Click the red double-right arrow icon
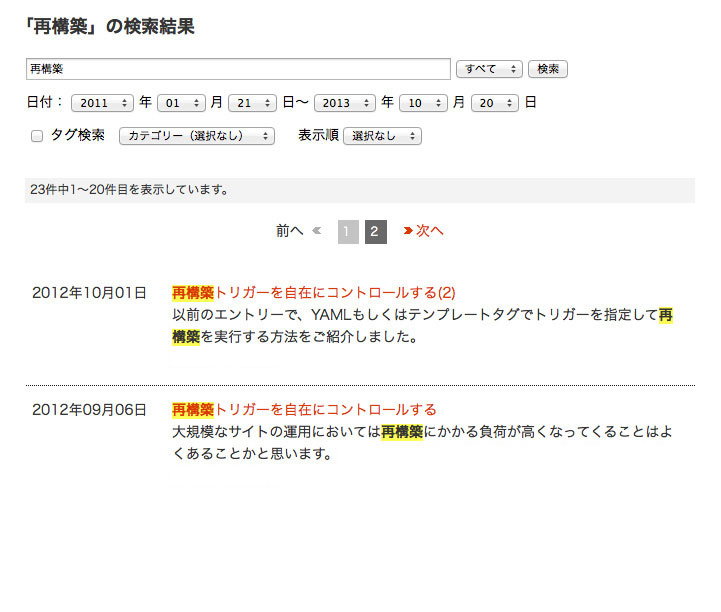The height and width of the screenshot is (612, 721). coord(408,230)
